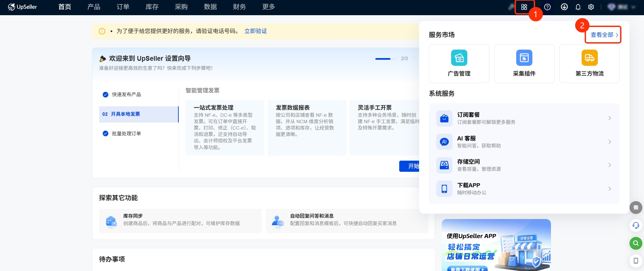Open the 第三方物流 service card
Screen dimensions: 644x271
[x=589, y=63]
